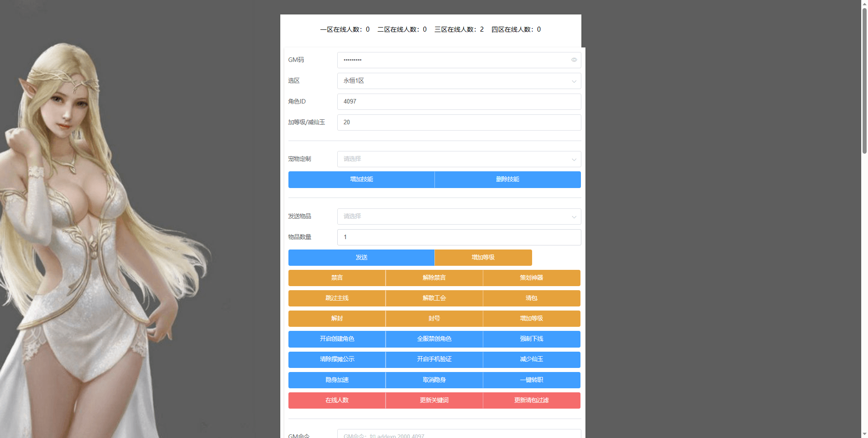Open the 选区 dropdown showing 永恒1区
The width and height of the screenshot is (868, 438).
[459, 81]
